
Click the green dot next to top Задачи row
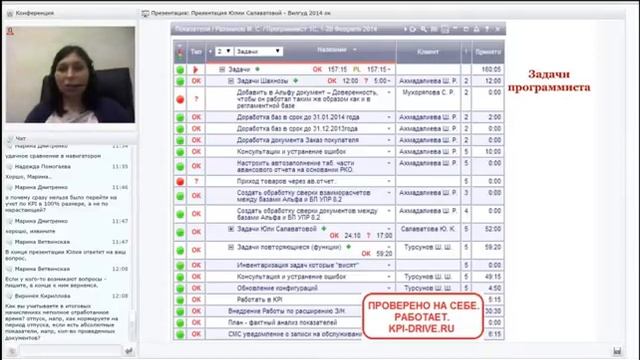point(258,69)
